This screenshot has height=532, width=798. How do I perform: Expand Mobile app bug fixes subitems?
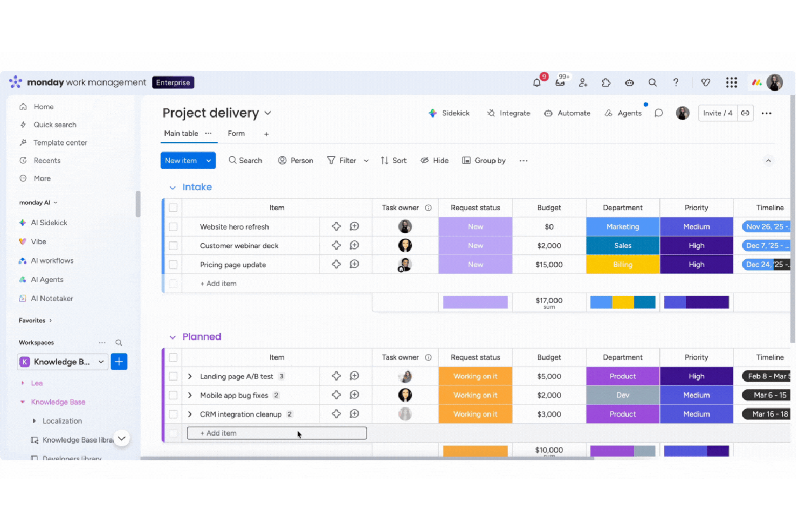tap(190, 395)
